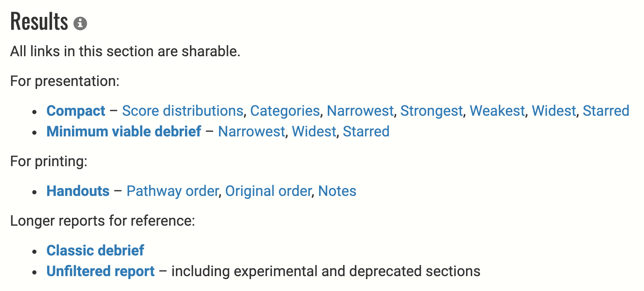Click the info icon beside Results heading

[x=80, y=23]
